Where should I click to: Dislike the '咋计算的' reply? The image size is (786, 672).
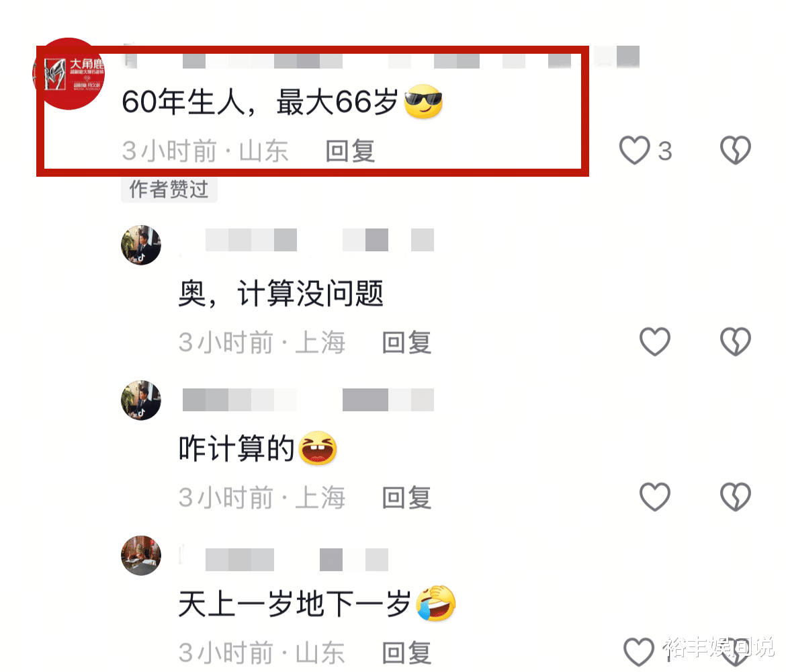coord(736,497)
